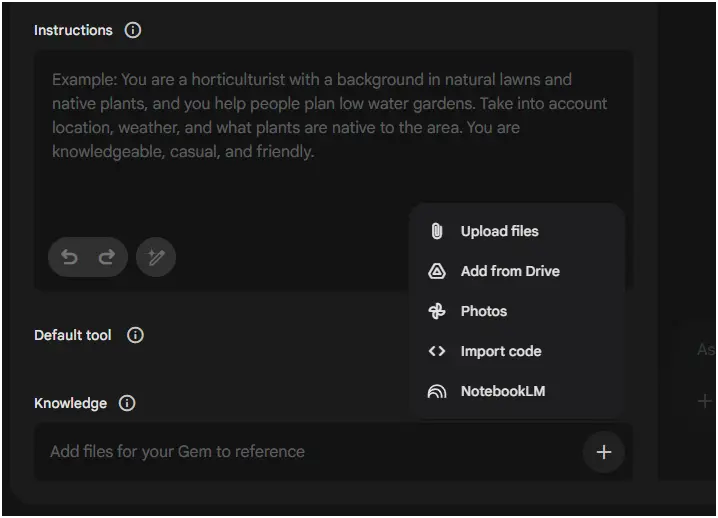Image resolution: width=718 pixels, height=518 pixels.
Task: Click the NotebookLM arc icon
Action: point(437,391)
